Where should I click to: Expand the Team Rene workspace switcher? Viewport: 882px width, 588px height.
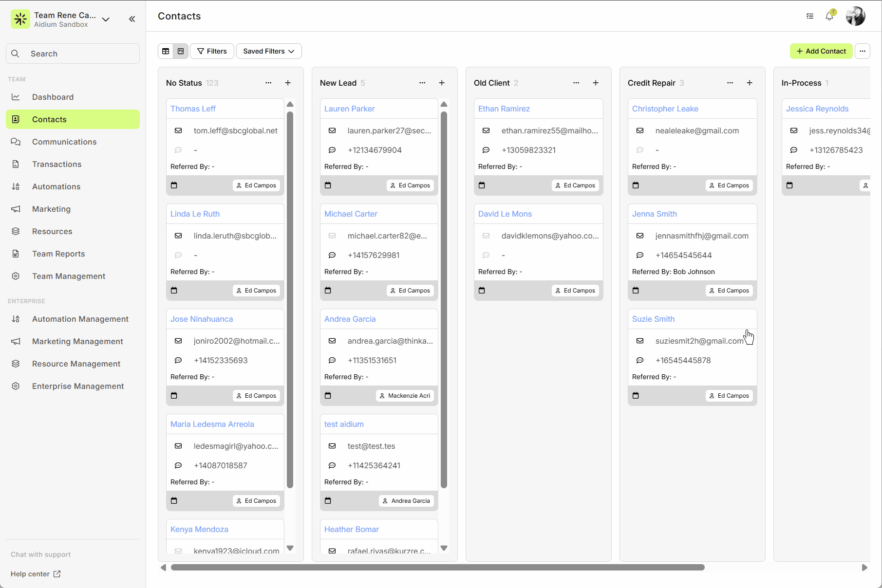click(x=106, y=19)
